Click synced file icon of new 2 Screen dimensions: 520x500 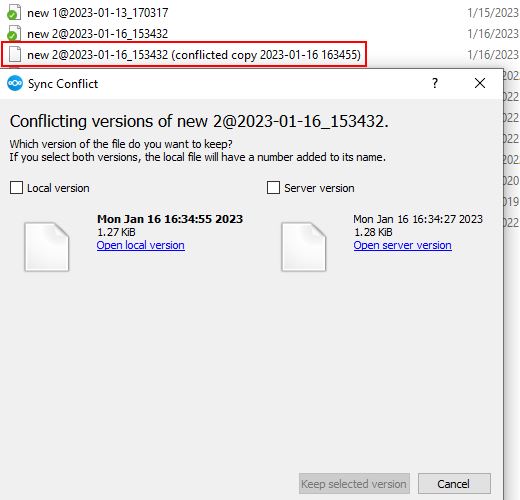point(14,33)
